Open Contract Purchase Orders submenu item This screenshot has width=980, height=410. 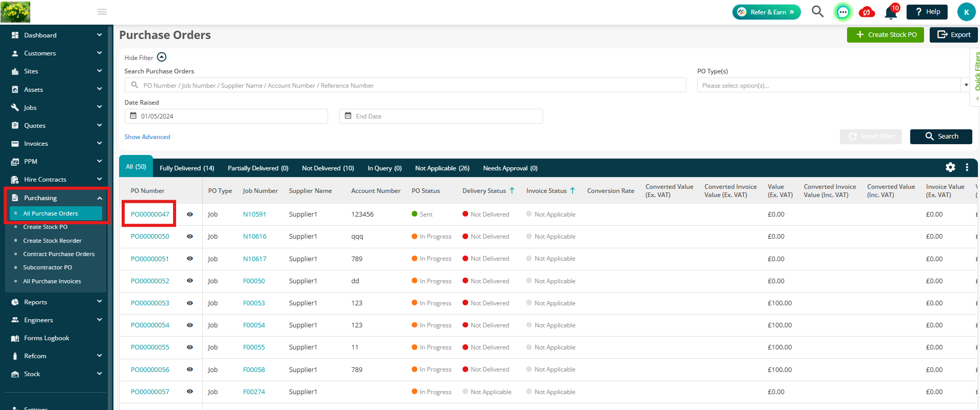click(x=59, y=254)
